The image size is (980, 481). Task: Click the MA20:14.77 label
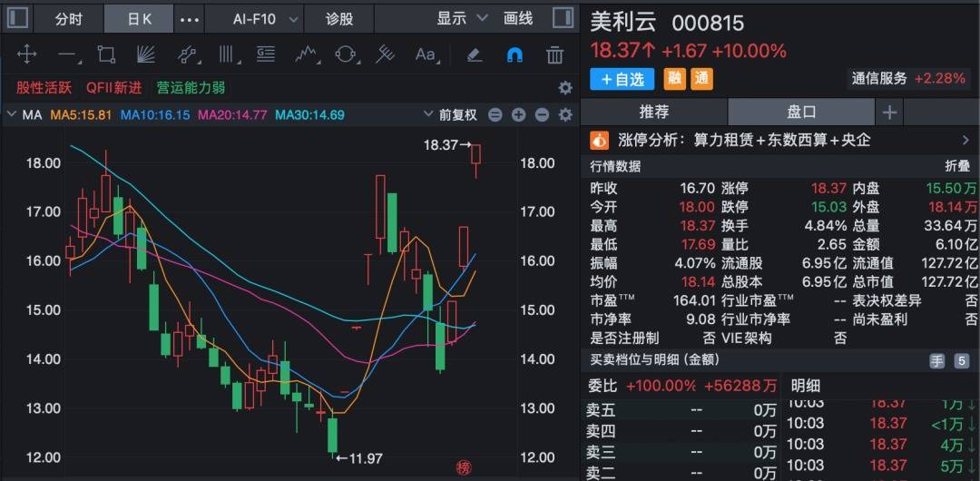[232, 115]
